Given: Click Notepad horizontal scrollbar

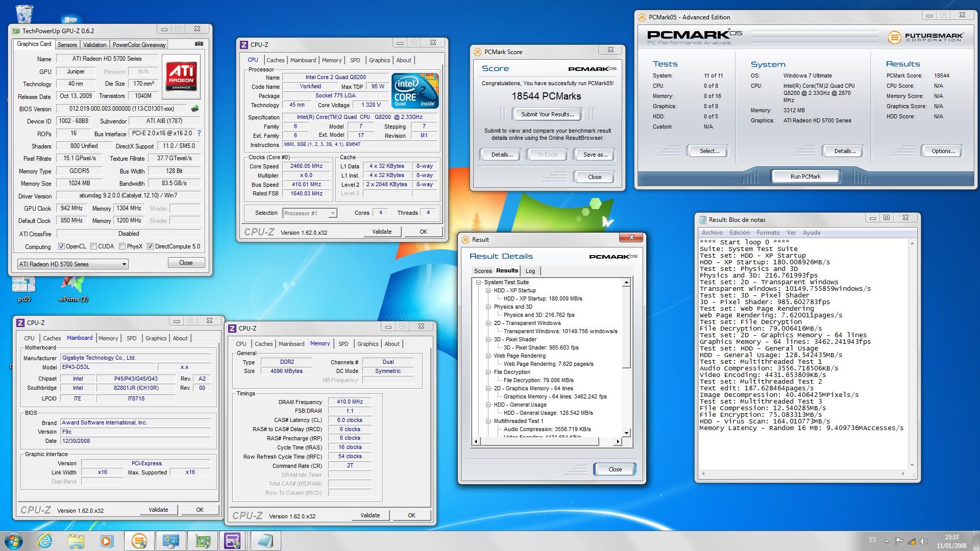Looking at the screenshot, I should 803,474.
